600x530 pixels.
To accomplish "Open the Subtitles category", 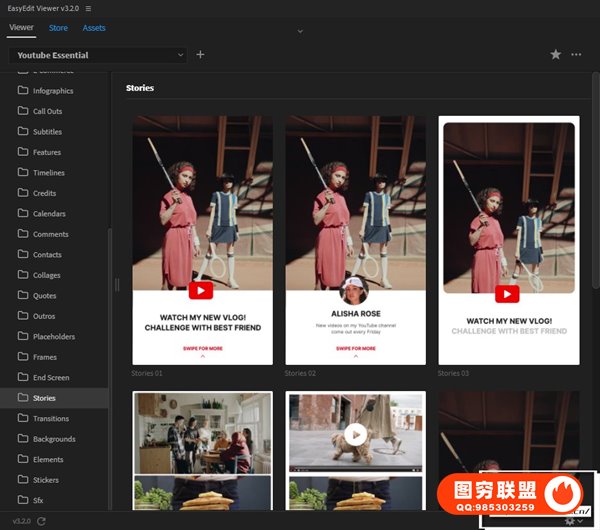I will tap(47, 132).
